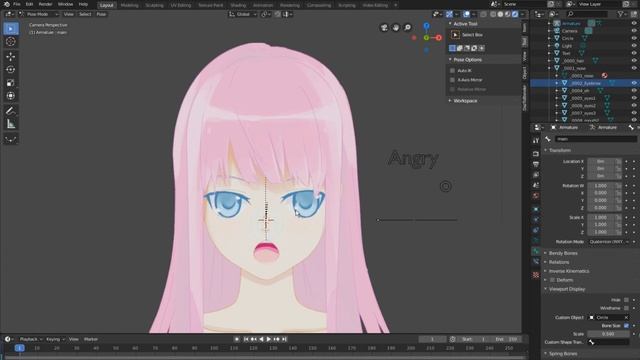
Task: Click the Viewport Display Scale value slider
Action: (608, 334)
